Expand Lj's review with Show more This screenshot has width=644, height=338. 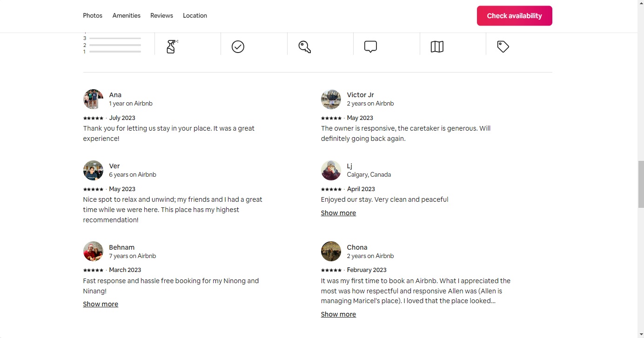[338, 213]
